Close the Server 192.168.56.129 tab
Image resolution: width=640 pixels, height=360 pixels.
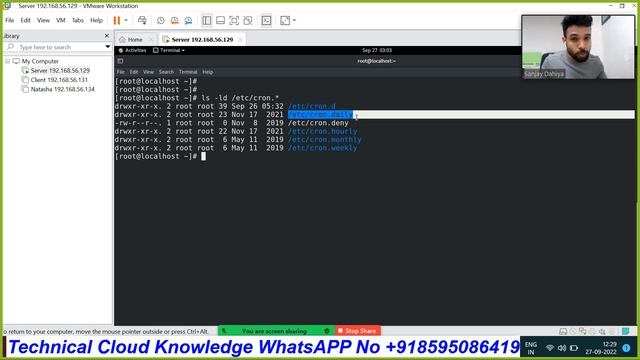pyautogui.click(x=240, y=40)
